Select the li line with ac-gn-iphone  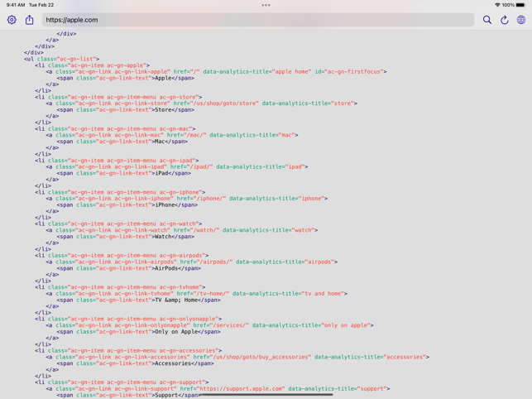[120, 192]
